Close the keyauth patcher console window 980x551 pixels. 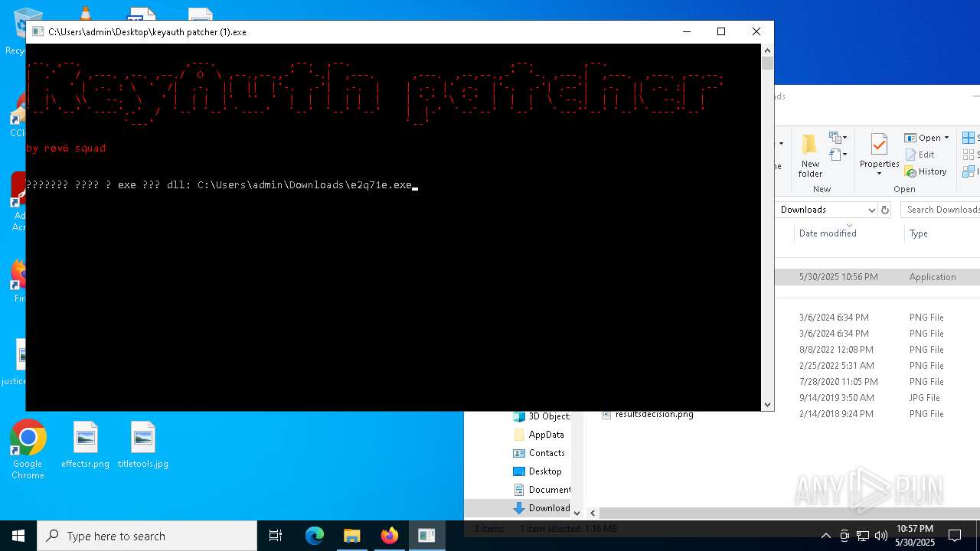[x=756, y=31]
